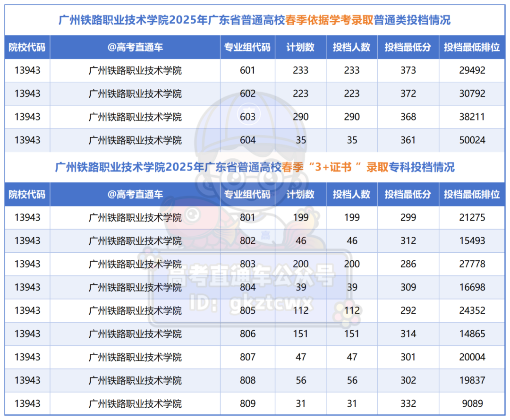Click the score 332 for group 809
Viewport: 510px width, 420px height.
(x=408, y=403)
